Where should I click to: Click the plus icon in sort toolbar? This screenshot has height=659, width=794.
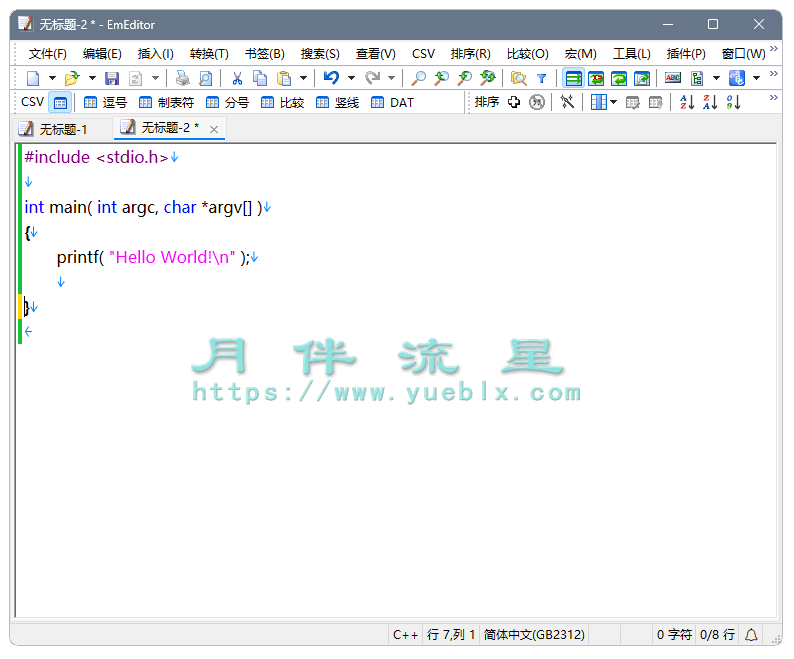tap(514, 103)
